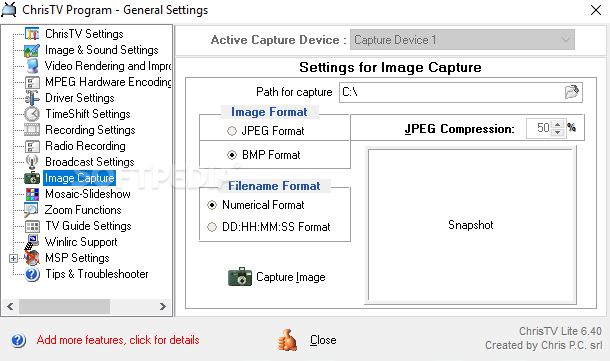Open TV Guide Settings in the tree
The image size is (610, 361).
click(88, 226)
